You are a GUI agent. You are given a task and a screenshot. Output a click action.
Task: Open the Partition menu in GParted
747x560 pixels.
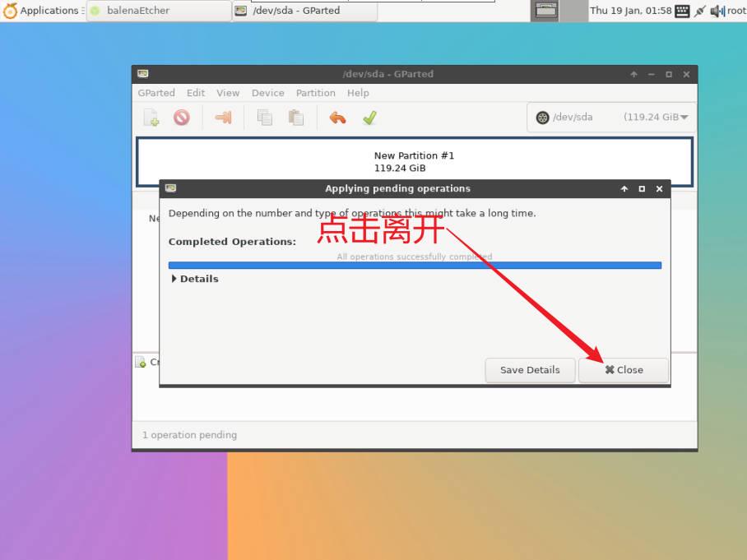pyautogui.click(x=315, y=93)
